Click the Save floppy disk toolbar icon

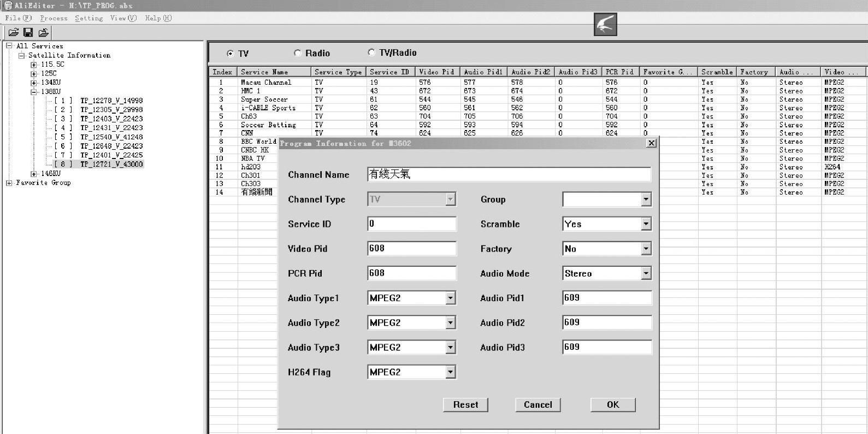tap(28, 33)
